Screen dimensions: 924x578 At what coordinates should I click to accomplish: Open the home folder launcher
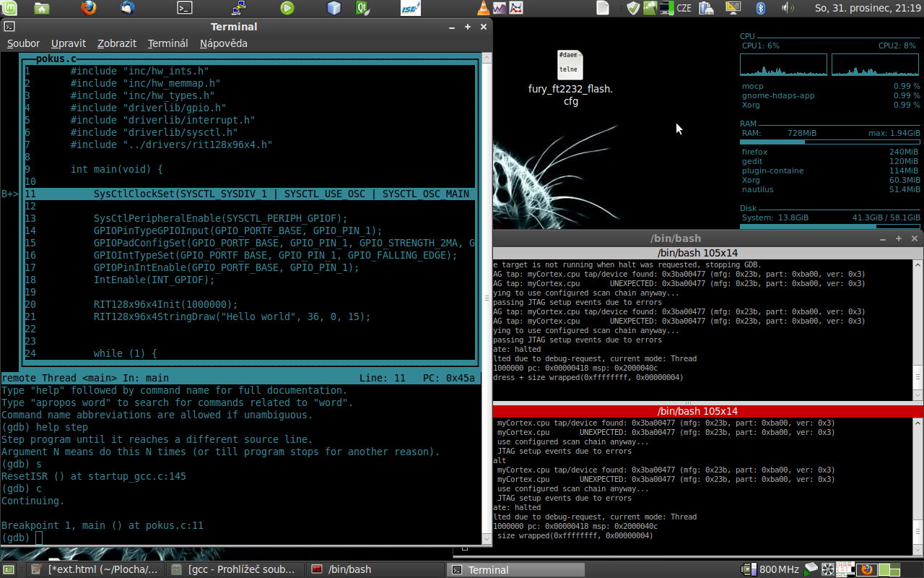[42, 9]
